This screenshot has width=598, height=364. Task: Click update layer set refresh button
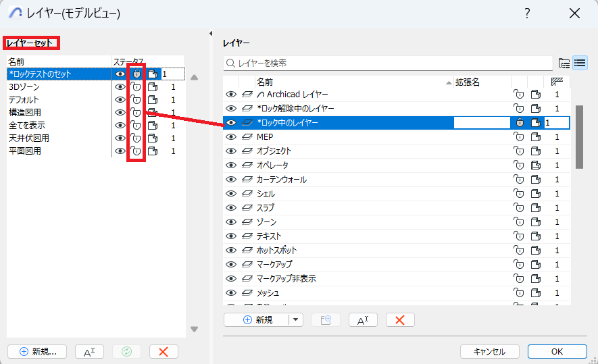[126, 351]
